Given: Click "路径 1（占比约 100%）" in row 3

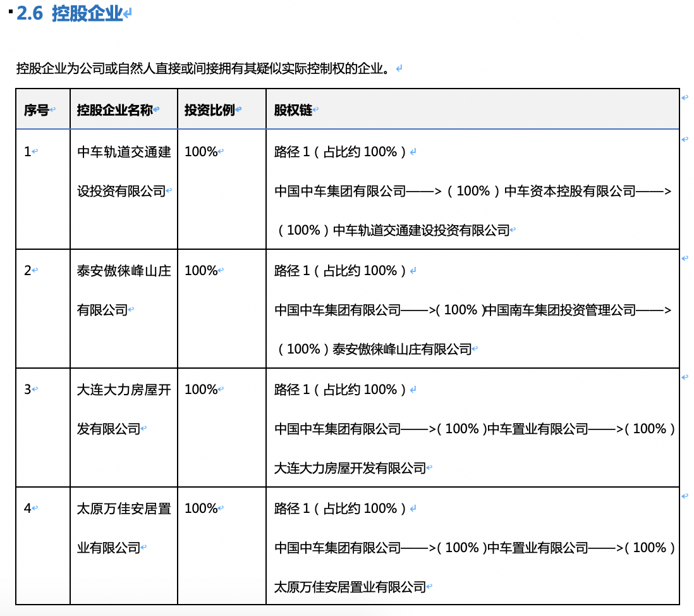Looking at the screenshot, I should pyautogui.click(x=340, y=390).
